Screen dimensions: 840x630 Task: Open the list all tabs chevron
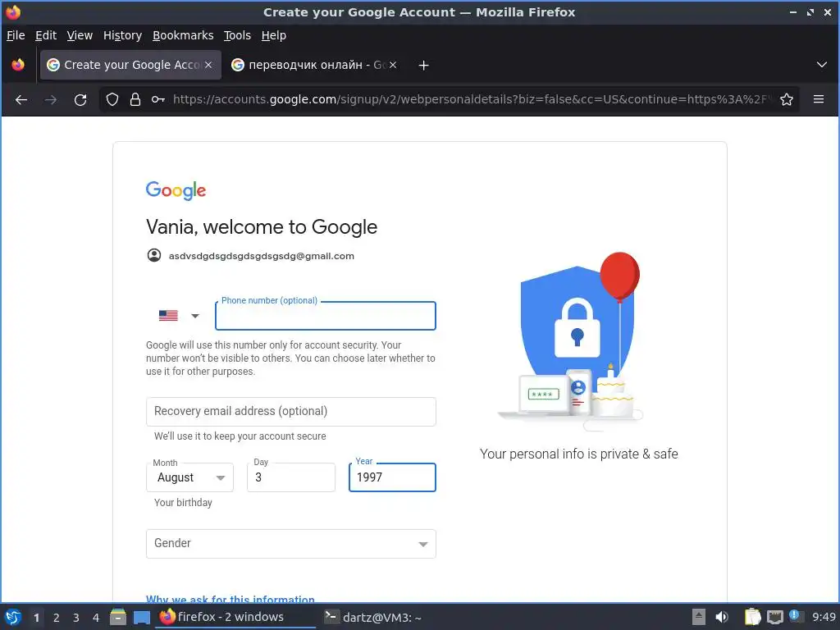pos(821,65)
